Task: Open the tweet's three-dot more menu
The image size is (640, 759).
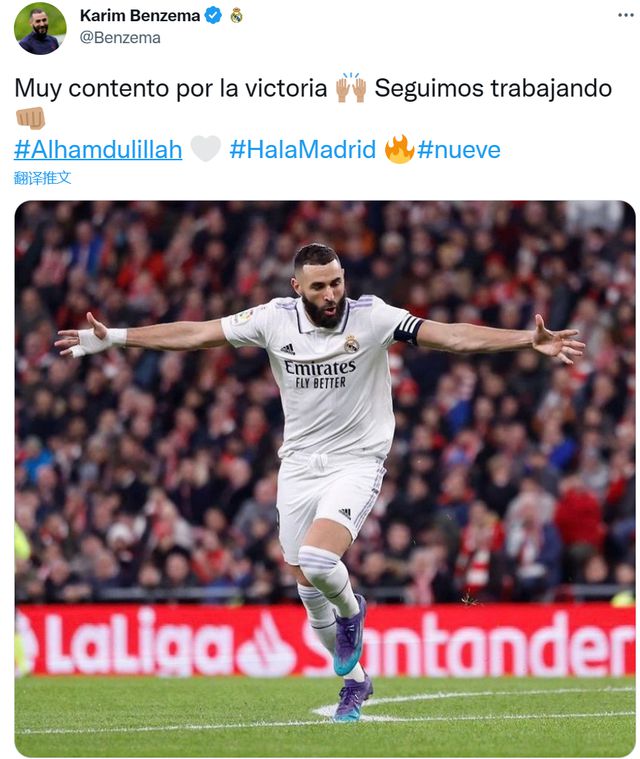Action: pos(625,15)
